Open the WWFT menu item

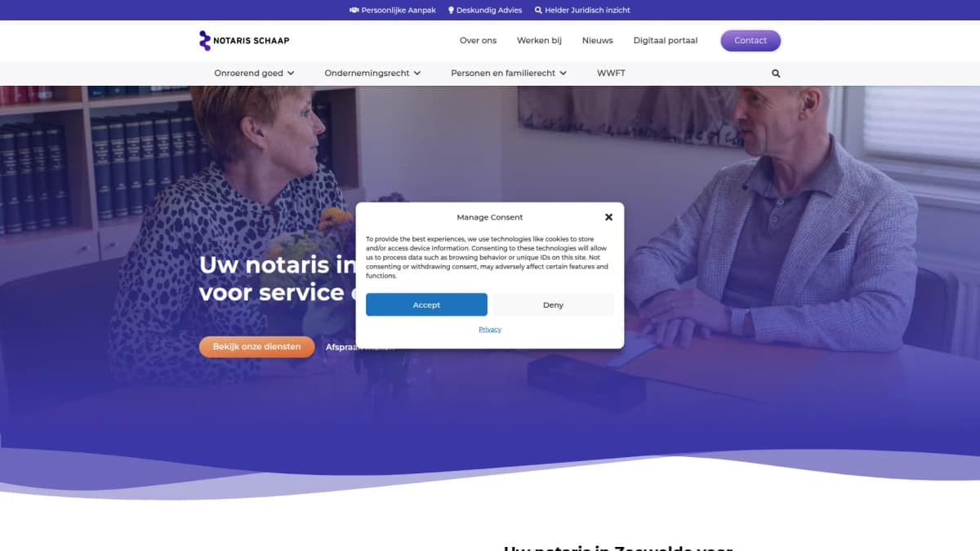611,73
